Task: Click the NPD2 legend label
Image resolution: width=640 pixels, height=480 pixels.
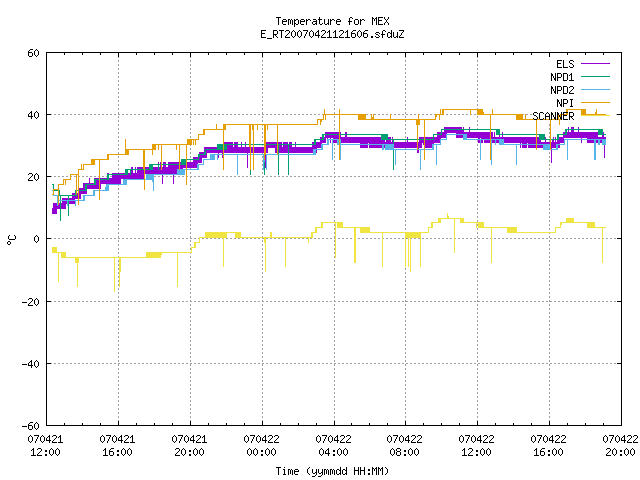Action: click(562, 90)
